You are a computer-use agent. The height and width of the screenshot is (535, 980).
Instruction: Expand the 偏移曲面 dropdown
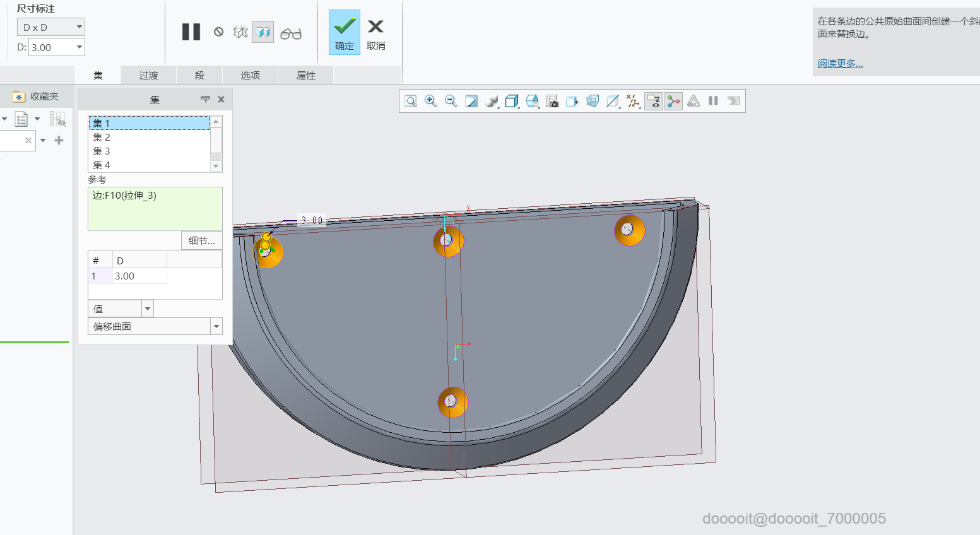point(216,326)
